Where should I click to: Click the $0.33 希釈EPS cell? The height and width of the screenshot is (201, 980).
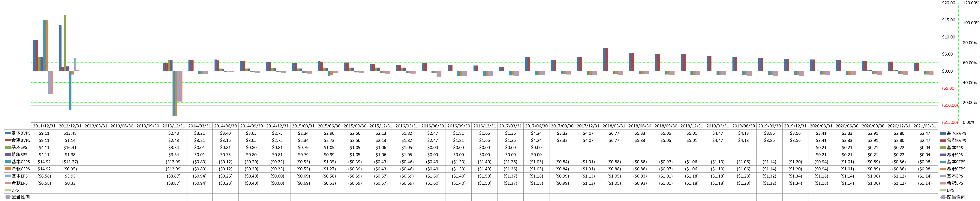tap(70, 183)
